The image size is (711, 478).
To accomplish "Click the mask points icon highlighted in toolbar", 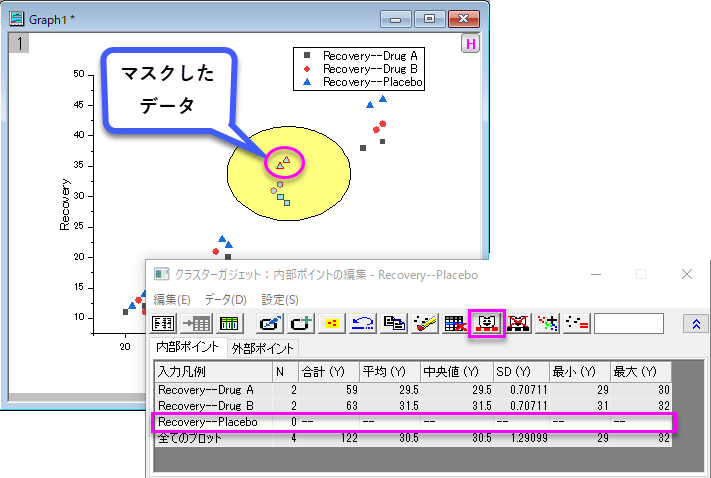I will point(487,323).
